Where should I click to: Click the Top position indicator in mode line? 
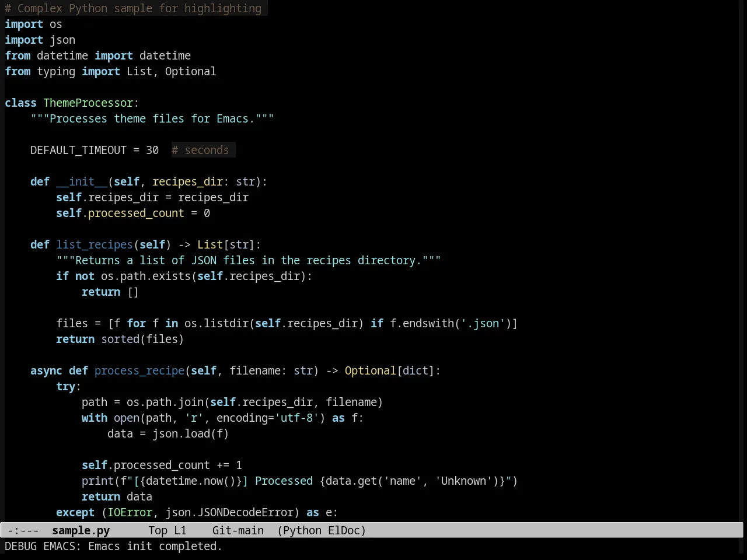[158, 530]
